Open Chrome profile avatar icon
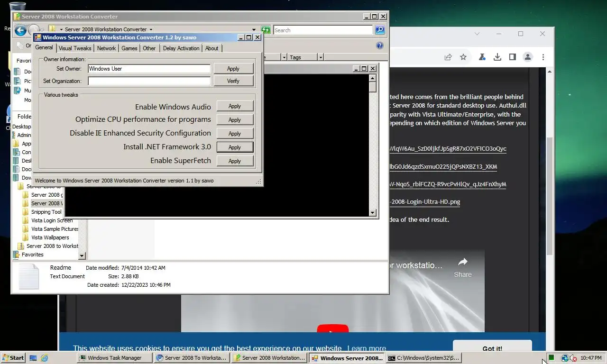The width and height of the screenshot is (607, 364). (x=528, y=57)
